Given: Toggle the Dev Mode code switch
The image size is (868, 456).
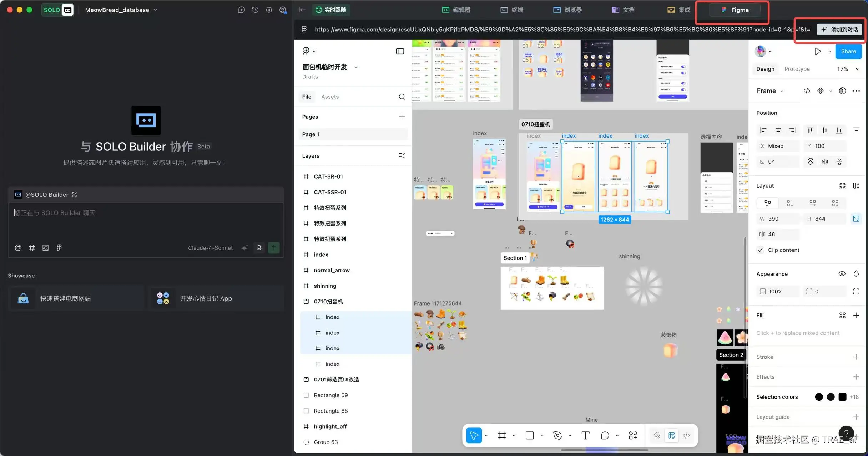Looking at the screenshot, I should [x=686, y=435].
